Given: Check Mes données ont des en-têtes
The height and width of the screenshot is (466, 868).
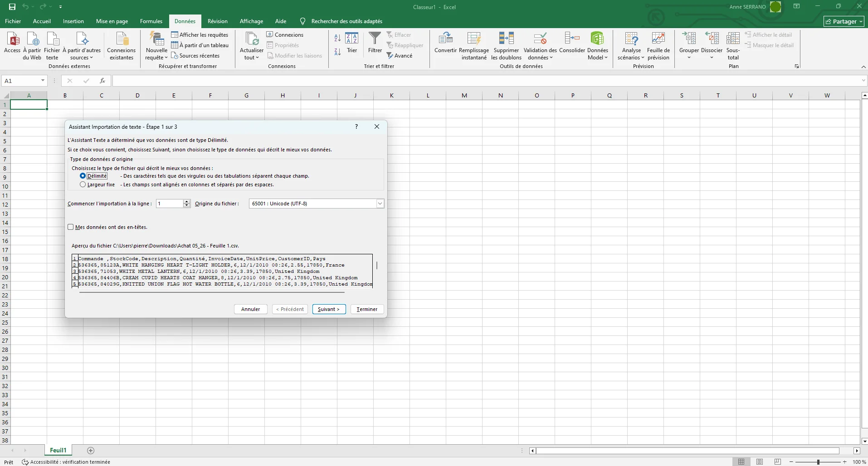Looking at the screenshot, I should pyautogui.click(x=71, y=227).
